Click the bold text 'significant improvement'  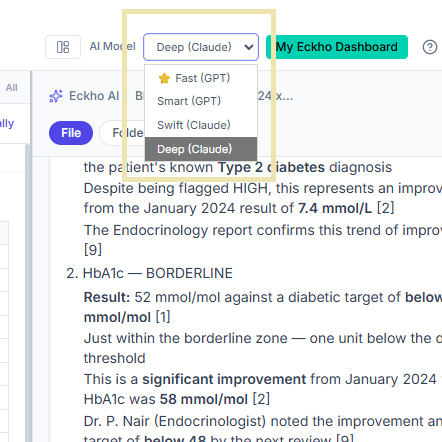224,379
